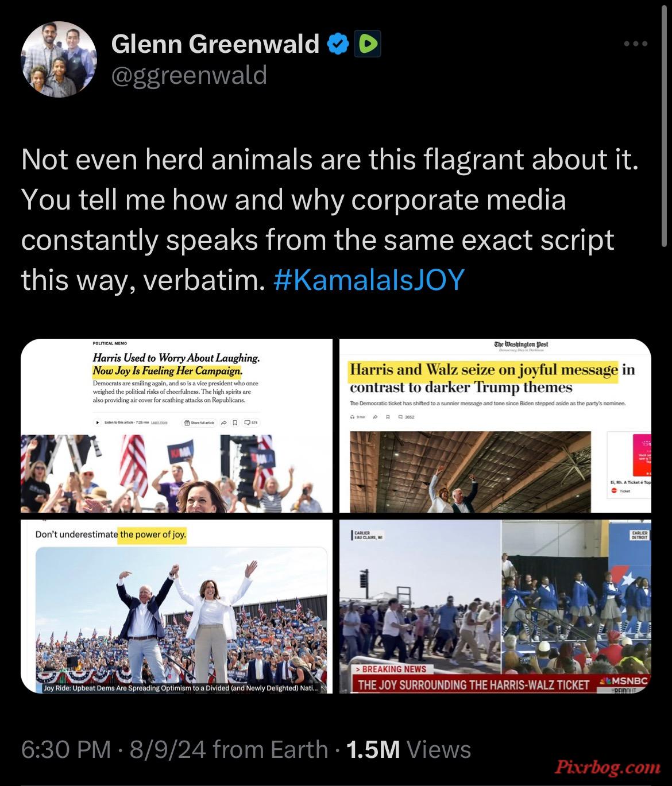Click the blue verified checkmark badge
This screenshot has height=786, width=672.
(337, 44)
